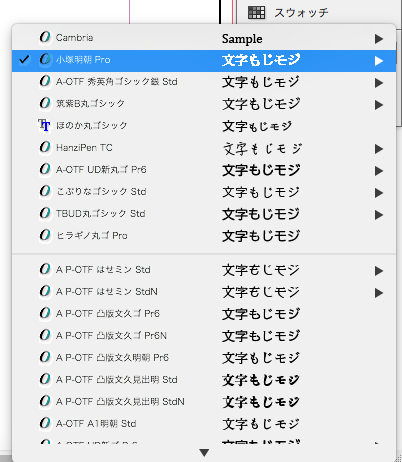Image resolution: width=402 pixels, height=462 pixels.
Task: Pick A P-OTF 凸版文久ゴ Pr6N font
Action: tap(204, 336)
